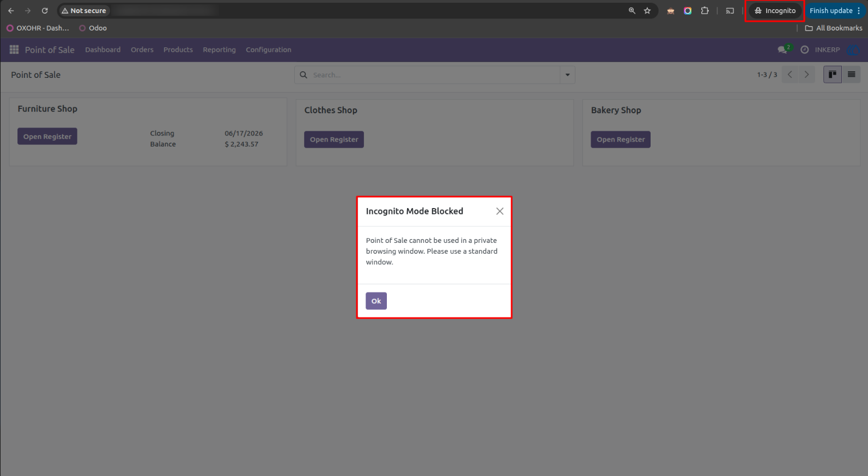Click the 1-3 / 3 pager counter
The image size is (868, 476).
(767, 75)
